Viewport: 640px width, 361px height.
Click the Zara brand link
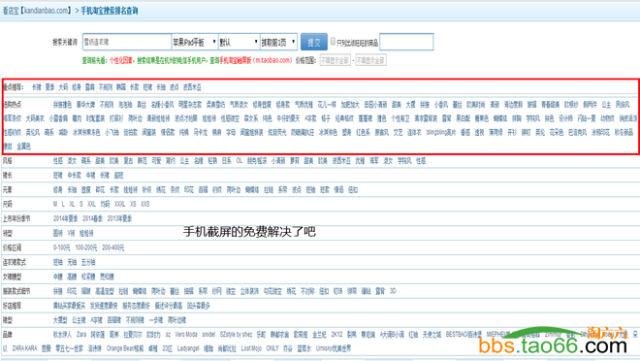[81, 334]
